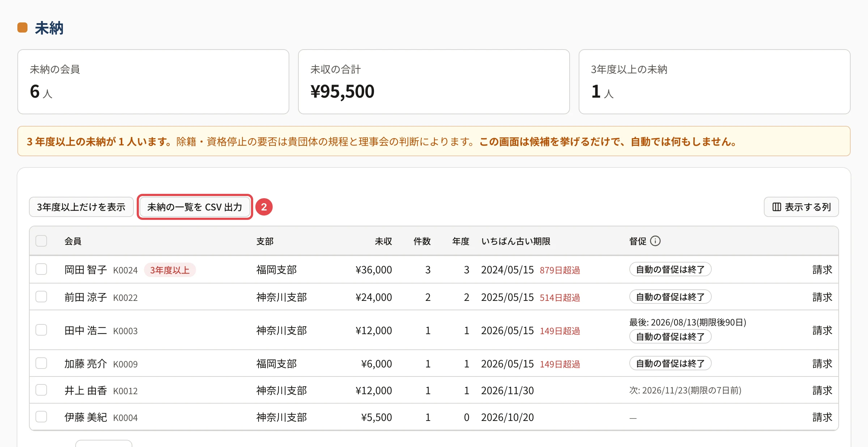
Task: Click 次: 2026/11/23(期限の7日前) text
Action: click(685, 391)
